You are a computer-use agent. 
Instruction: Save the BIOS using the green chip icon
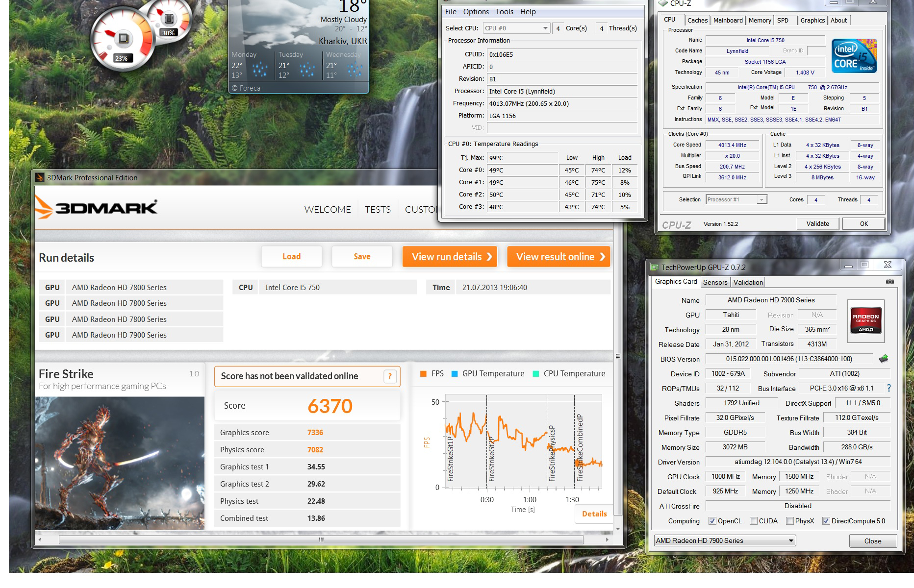pyautogui.click(x=884, y=359)
